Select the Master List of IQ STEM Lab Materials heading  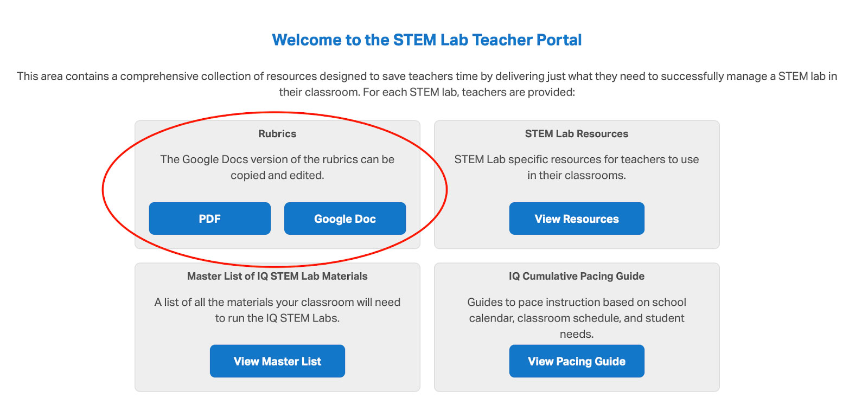pyautogui.click(x=277, y=277)
